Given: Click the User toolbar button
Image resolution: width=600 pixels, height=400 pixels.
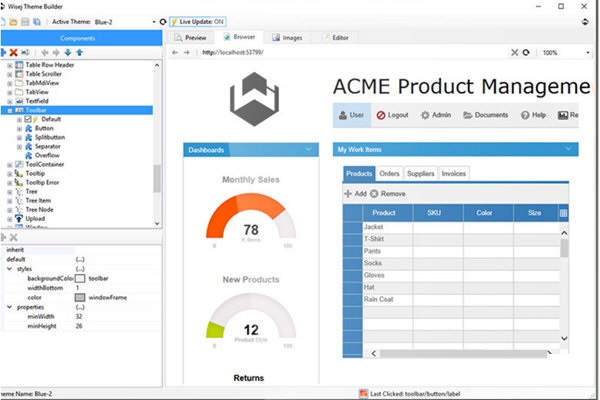Looking at the screenshot, I should tap(352, 115).
